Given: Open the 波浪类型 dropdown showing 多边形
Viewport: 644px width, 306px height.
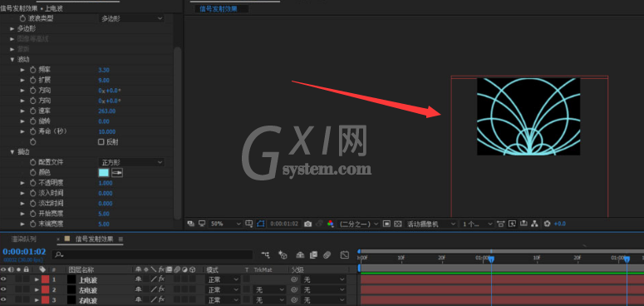Looking at the screenshot, I should pos(131,18).
